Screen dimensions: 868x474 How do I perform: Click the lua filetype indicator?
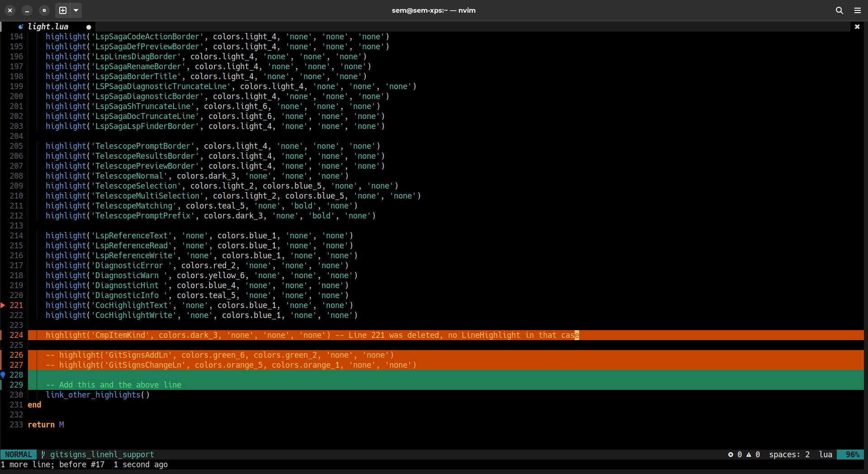click(x=826, y=455)
